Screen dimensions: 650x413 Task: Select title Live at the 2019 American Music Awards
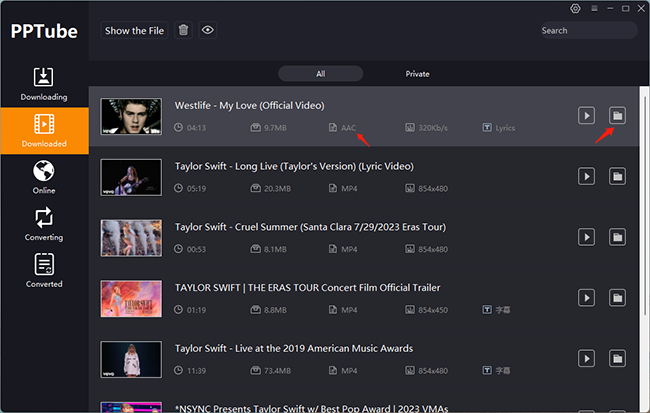tap(294, 348)
